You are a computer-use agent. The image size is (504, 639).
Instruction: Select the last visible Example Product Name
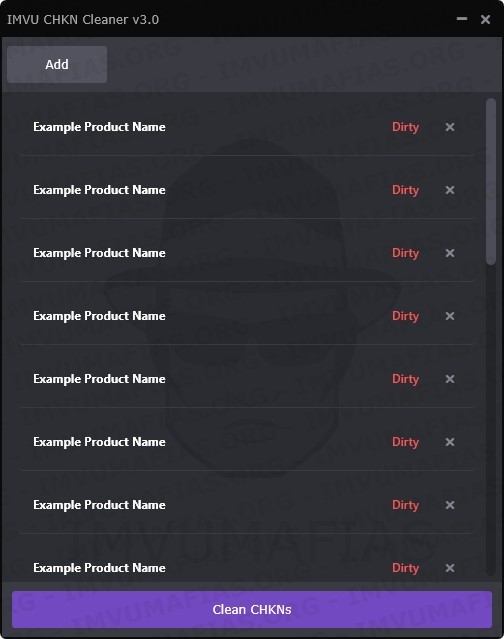click(x=99, y=568)
